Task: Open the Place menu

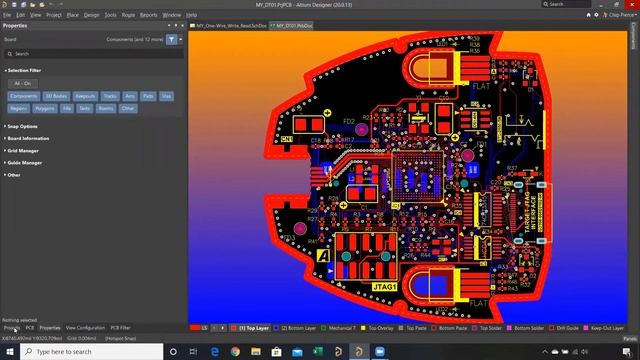Action: pyautogui.click(x=73, y=15)
